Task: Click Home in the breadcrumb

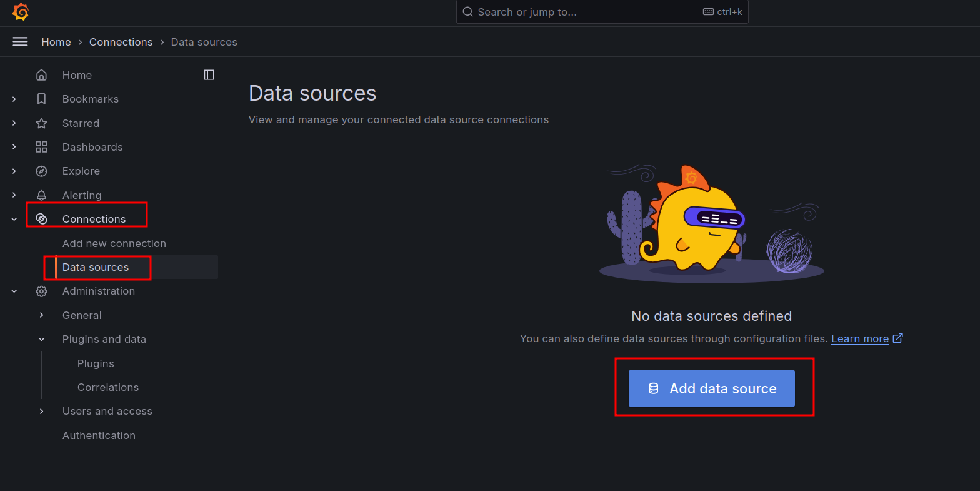Action: tap(56, 42)
